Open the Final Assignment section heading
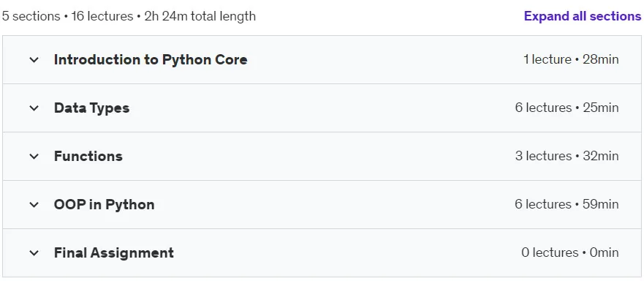The height and width of the screenshot is (281, 644). point(114,252)
